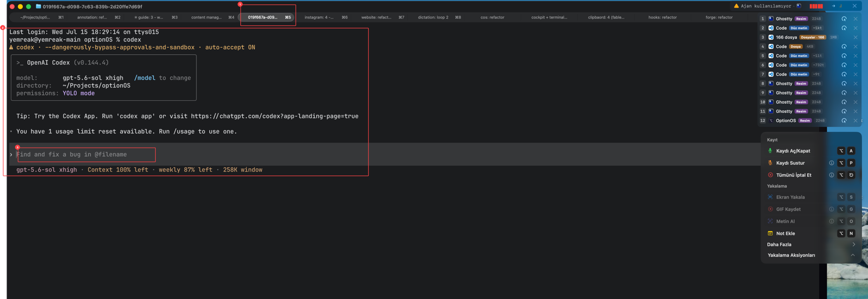This screenshot has height=299, width=868.
Task: Open info for Metin AI
Action: pos(831,221)
